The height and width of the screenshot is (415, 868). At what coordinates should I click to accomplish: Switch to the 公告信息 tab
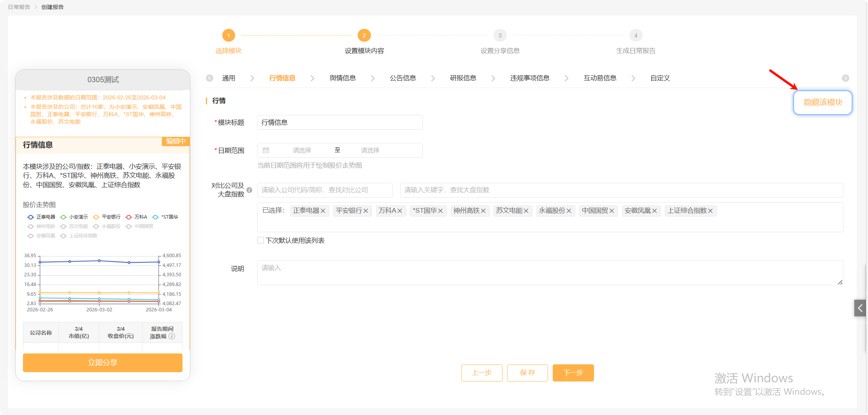(403, 78)
